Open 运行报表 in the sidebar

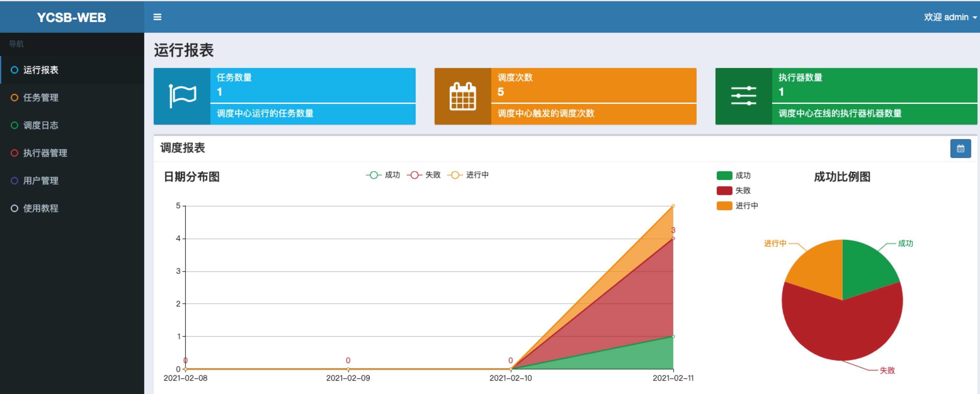pyautogui.click(x=72, y=70)
